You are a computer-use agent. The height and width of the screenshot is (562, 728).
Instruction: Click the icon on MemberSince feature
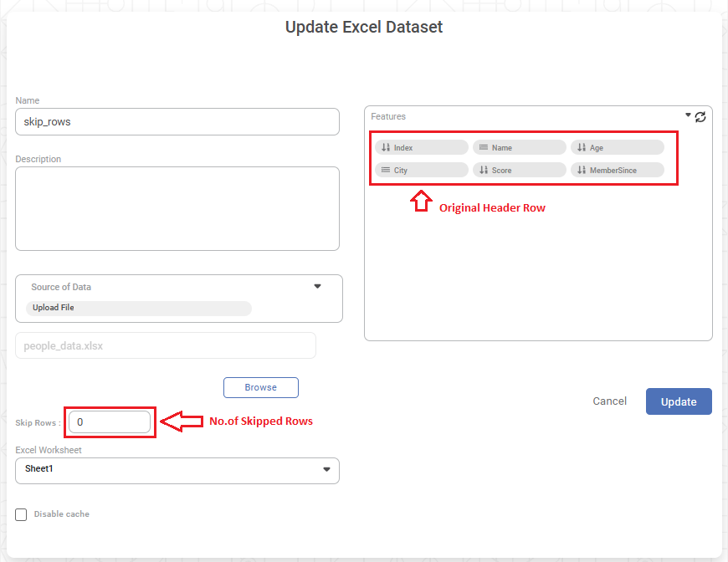point(582,170)
